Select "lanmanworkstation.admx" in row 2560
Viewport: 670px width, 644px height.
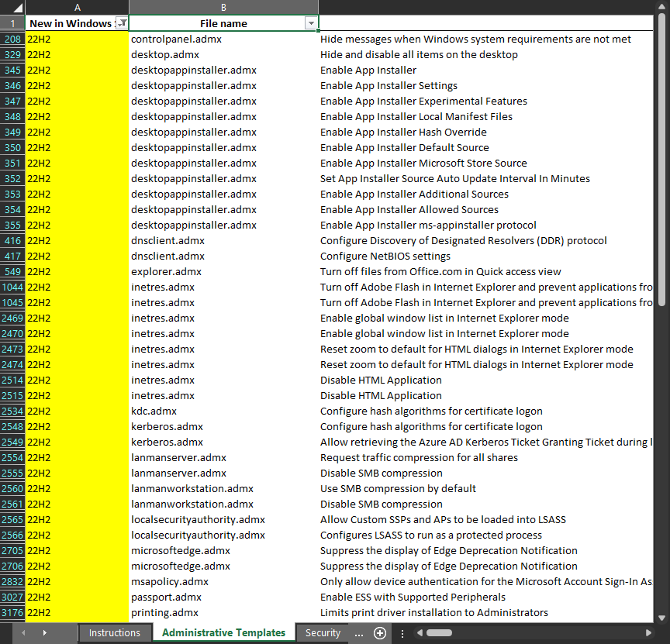click(x=223, y=488)
